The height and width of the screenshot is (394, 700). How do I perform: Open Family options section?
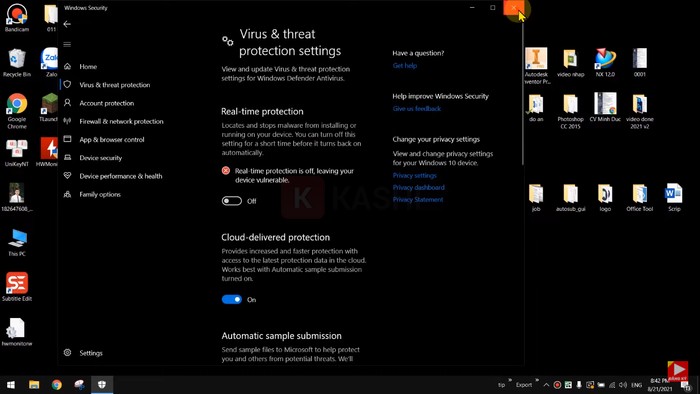click(100, 195)
